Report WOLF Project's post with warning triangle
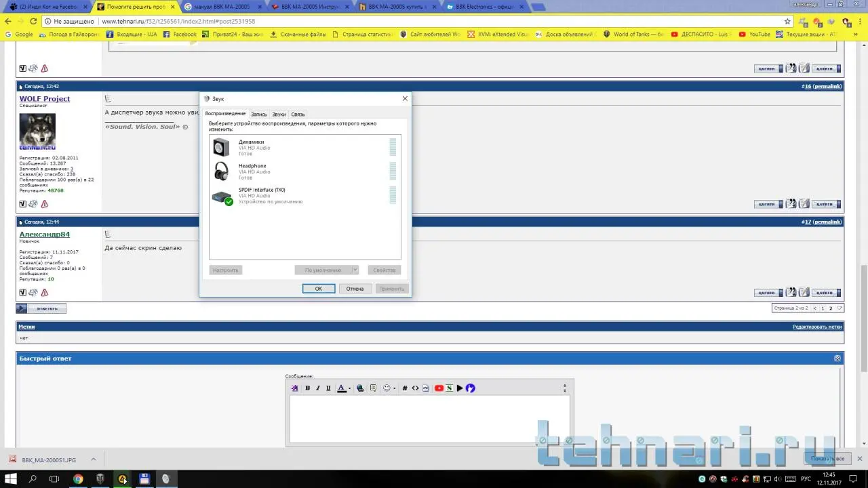This screenshot has height=488, width=868. [45, 204]
